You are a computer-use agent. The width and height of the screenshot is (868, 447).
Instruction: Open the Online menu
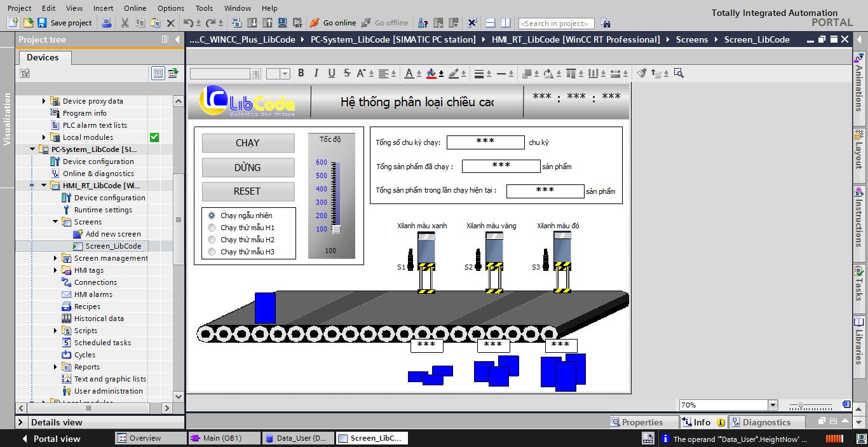point(135,8)
